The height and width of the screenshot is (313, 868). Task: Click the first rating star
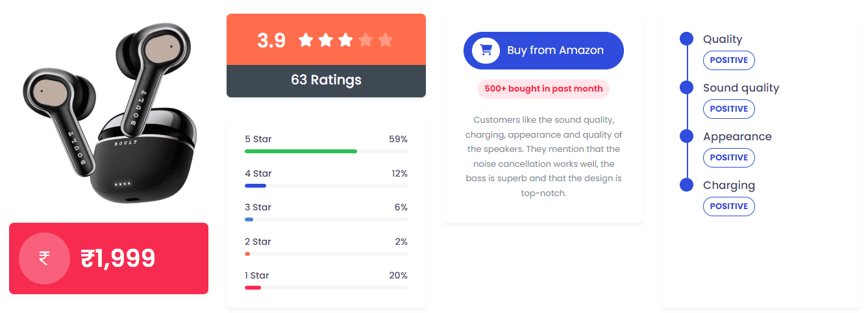306,40
